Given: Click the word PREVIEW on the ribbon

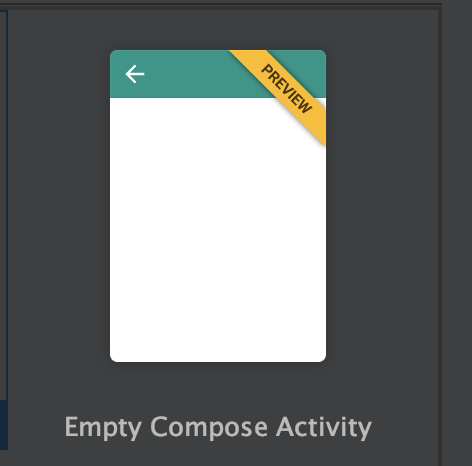Looking at the screenshot, I should tap(287, 89).
